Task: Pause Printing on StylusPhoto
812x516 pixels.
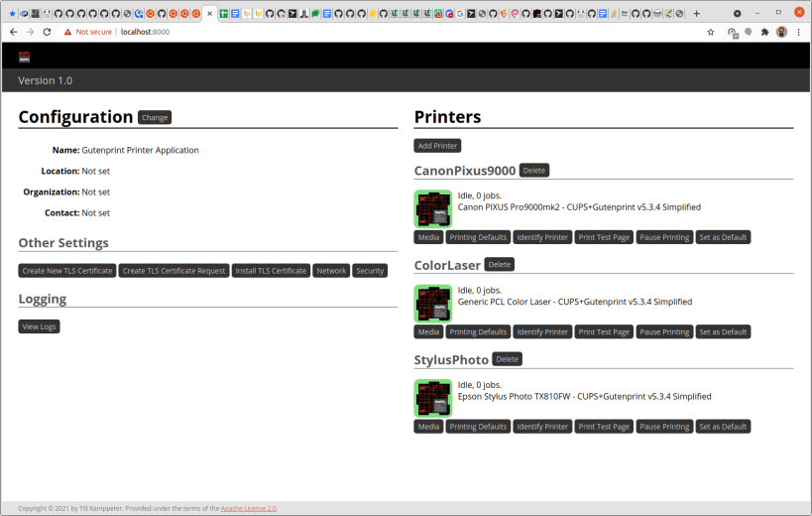Action: (x=664, y=427)
